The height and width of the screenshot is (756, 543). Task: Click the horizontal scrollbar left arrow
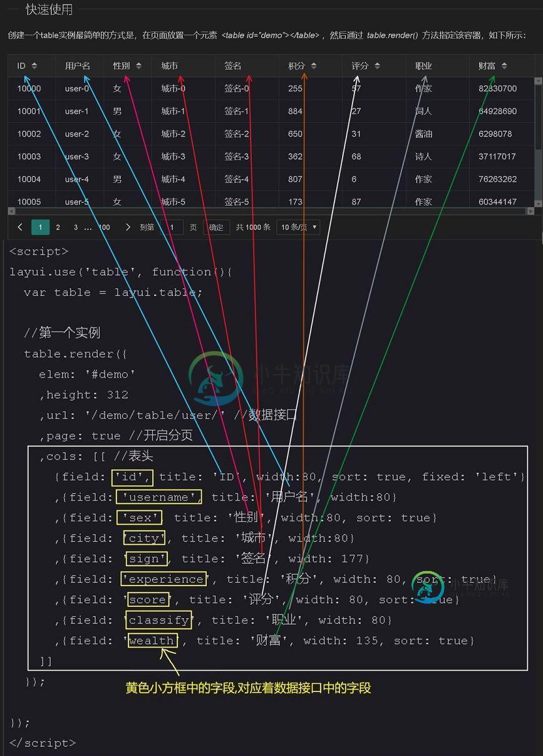point(11,211)
